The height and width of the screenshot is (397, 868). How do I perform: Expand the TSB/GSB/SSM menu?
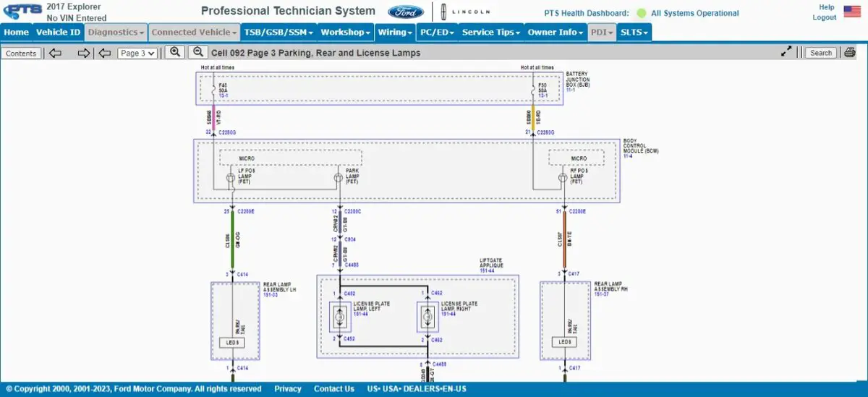click(x=278, y=32)
